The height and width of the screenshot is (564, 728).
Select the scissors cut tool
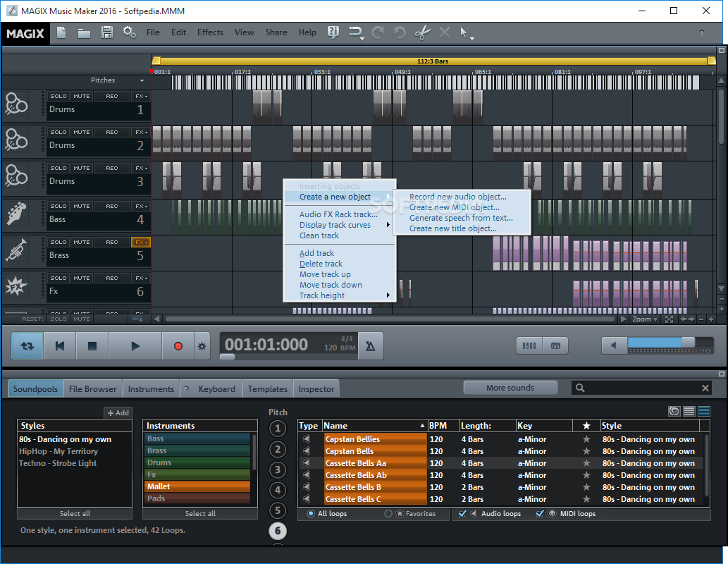[x=423, y=32]
